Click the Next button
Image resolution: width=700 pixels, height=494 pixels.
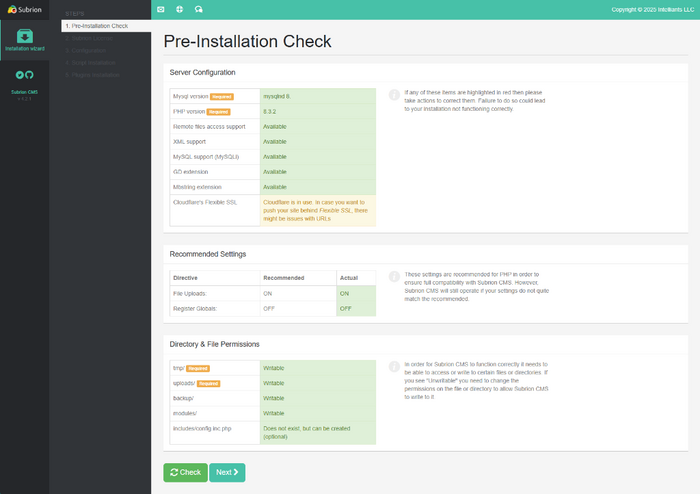pyautogui.click(x=227, y=472)
